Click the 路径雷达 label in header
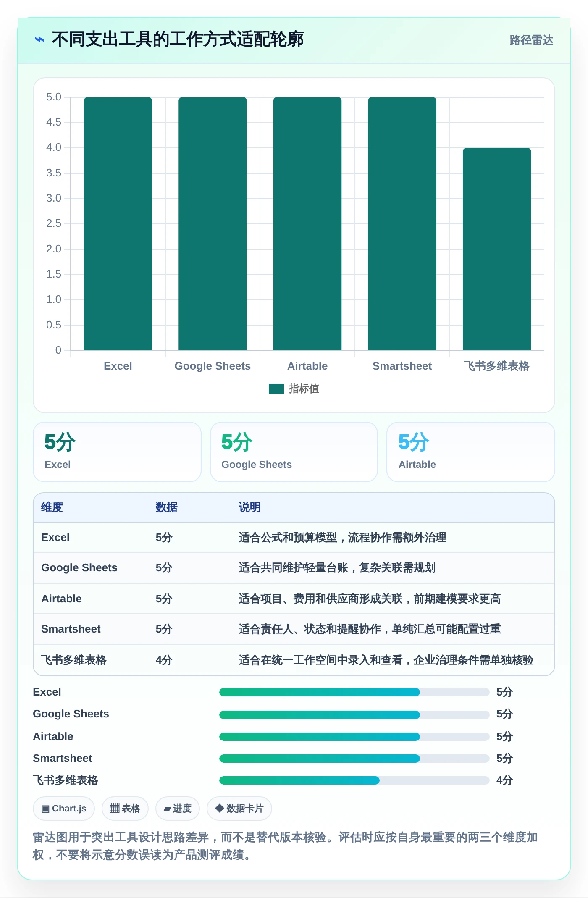Image resolution: width=588 pixels, height=898 pixels. click(x=531, y=40)
